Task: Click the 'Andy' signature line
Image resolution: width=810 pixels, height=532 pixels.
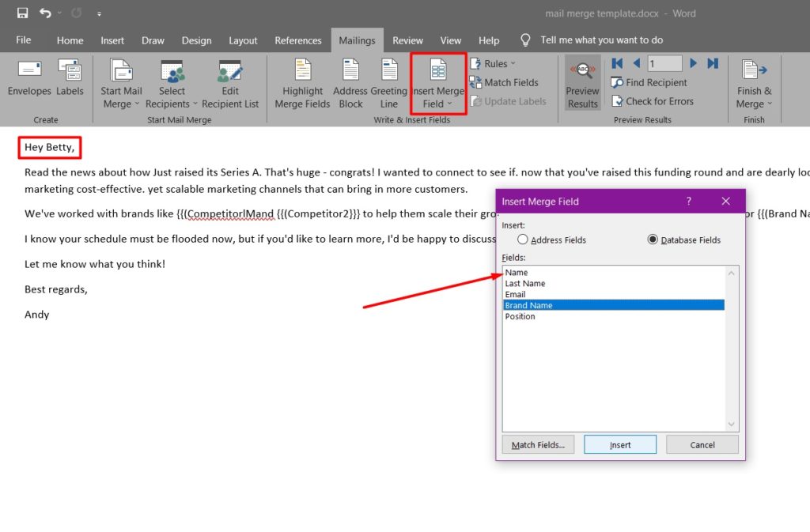Action: pyautogui.click(x=36, y=315)
